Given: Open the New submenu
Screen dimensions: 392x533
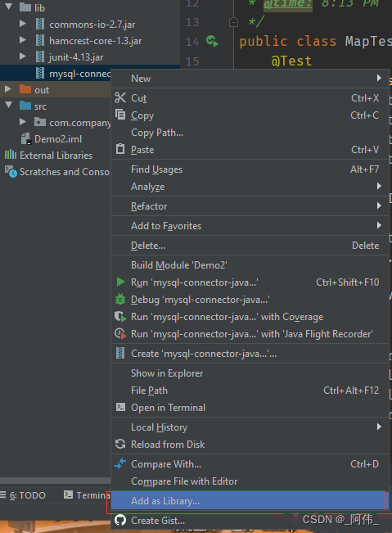Looking at the screenshot, I should [250, 78].
